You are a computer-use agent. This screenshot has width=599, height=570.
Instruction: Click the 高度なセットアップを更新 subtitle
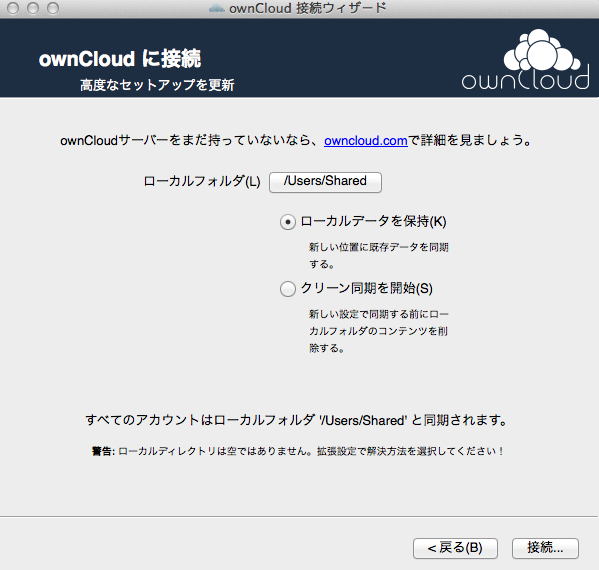pos(157,85)
